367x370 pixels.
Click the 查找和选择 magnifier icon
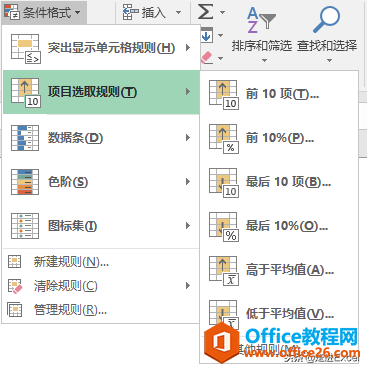(326, 19)
